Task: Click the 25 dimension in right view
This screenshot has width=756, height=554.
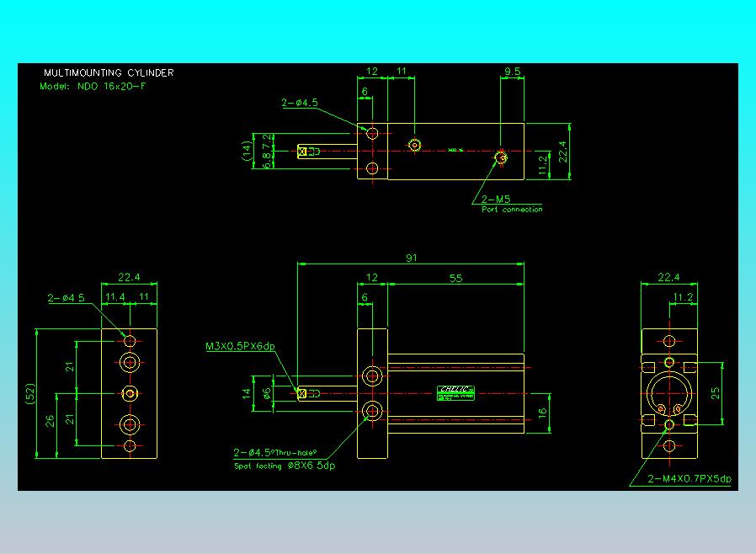Action: click(715, 393)
